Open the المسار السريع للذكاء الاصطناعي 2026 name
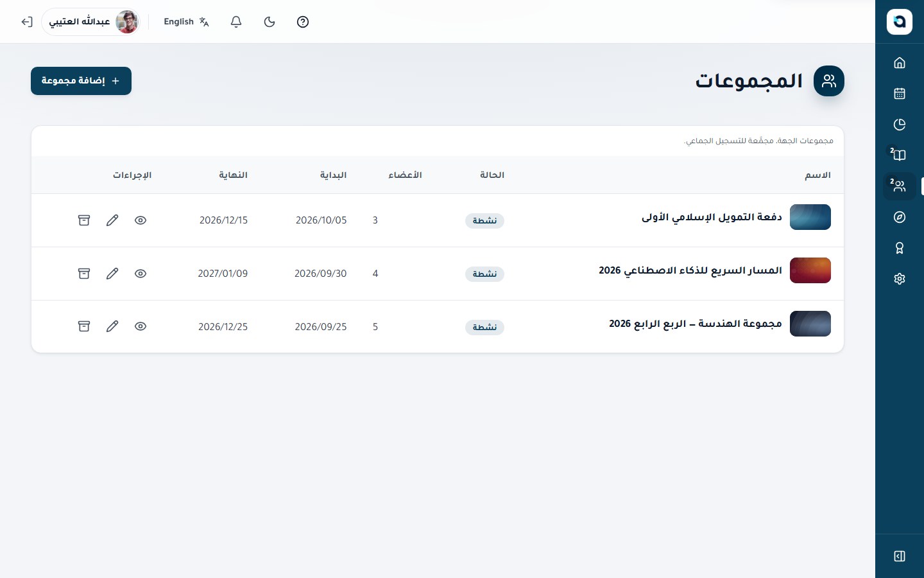Image resolution: width=924 pixels, height=578 pixels. (x=690, y=270)
